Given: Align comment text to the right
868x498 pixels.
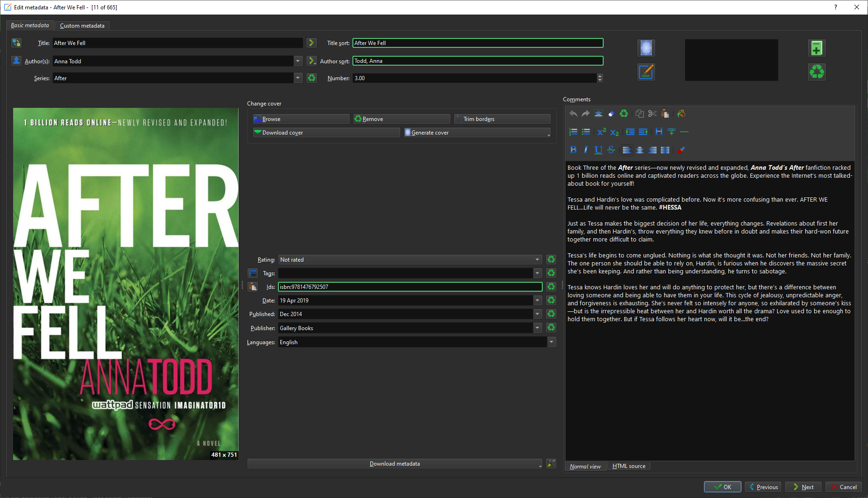Looking at the screenshot, I should [652, 150].
